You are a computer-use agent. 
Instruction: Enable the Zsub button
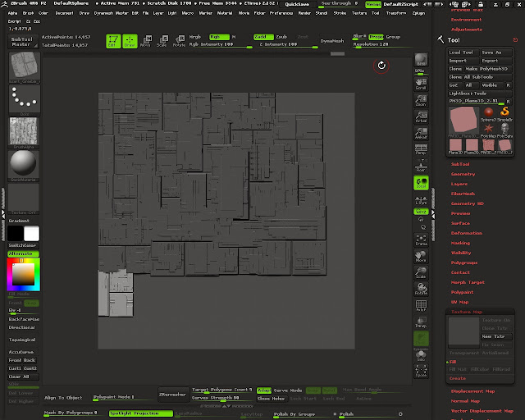281,37
